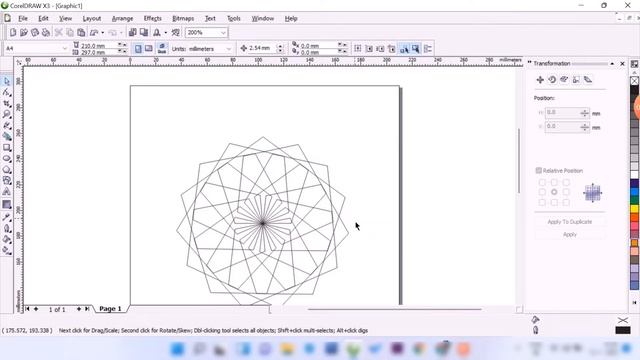Open the Position tab in Transformation docker
This screenshot has height=360, width=640.
pyautogui.click(x=540, y=80)
